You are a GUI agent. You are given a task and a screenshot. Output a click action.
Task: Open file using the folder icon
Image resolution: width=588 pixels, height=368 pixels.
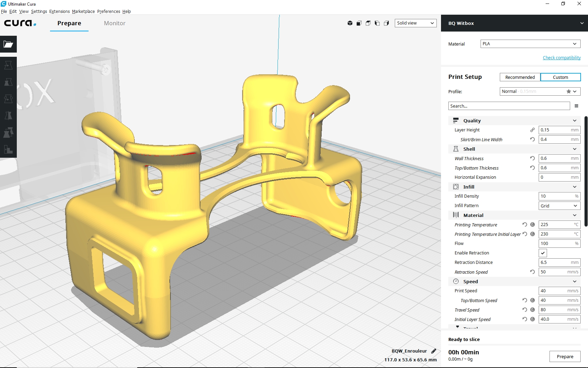[x=8, y=44]
